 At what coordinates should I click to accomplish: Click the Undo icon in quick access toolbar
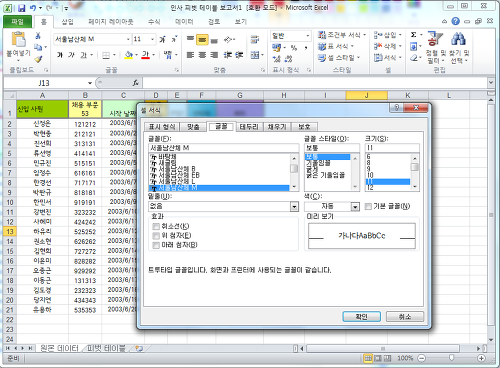(x=33, y=8)
